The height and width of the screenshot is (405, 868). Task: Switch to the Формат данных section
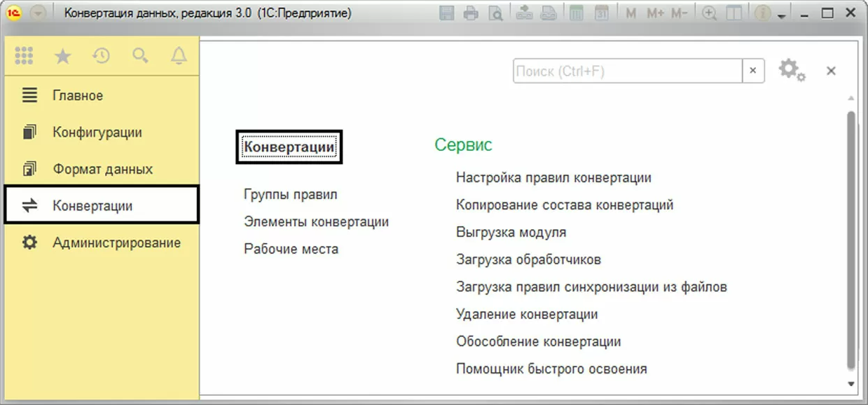pyautogui.click(x=102, y=169)
